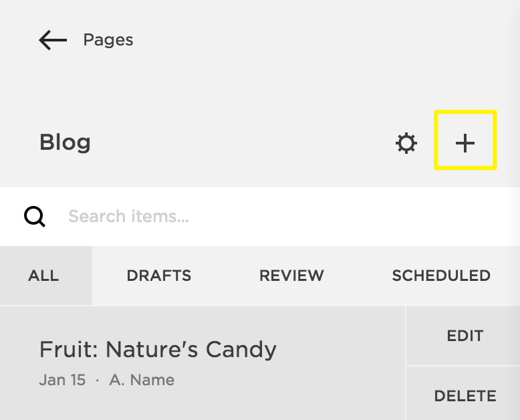This screenshot has width=520, height=420.
Task: Add a new blog post with plus icon
Action: [465, 142]
